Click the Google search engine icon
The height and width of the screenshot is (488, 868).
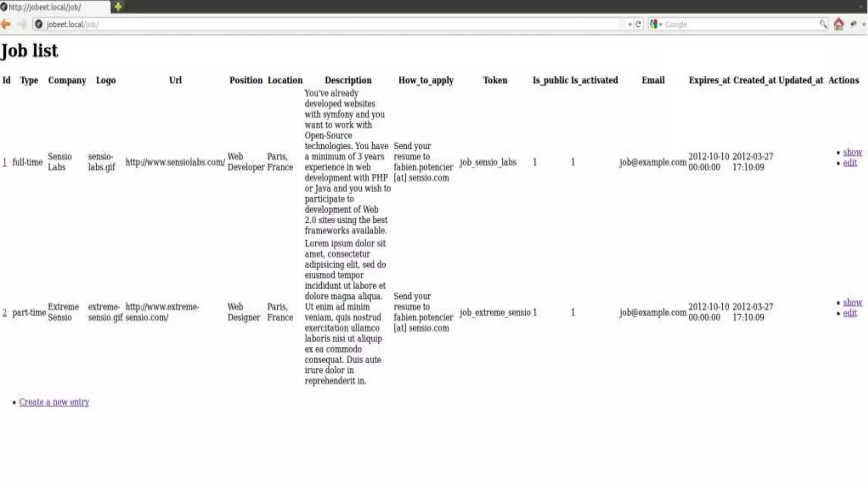654,24
